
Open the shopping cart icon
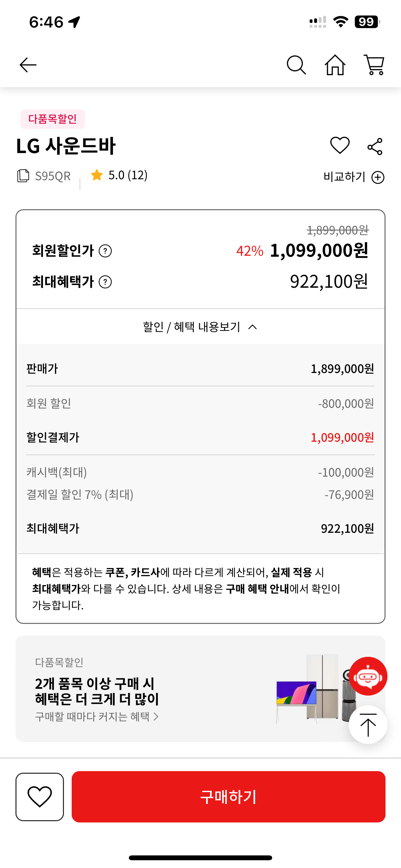374,65
